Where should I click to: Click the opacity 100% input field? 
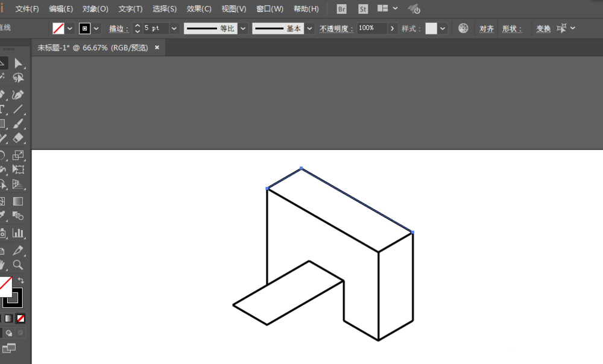click(372, 28)
